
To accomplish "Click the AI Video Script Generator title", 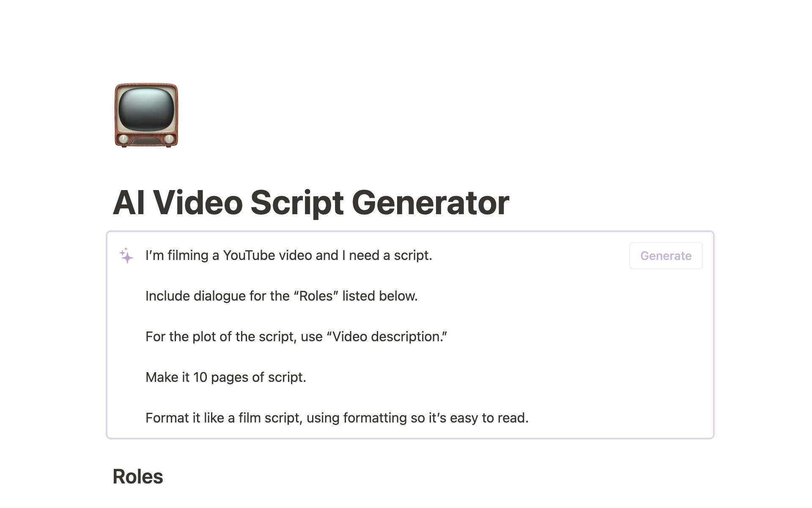I will point(312,202).
